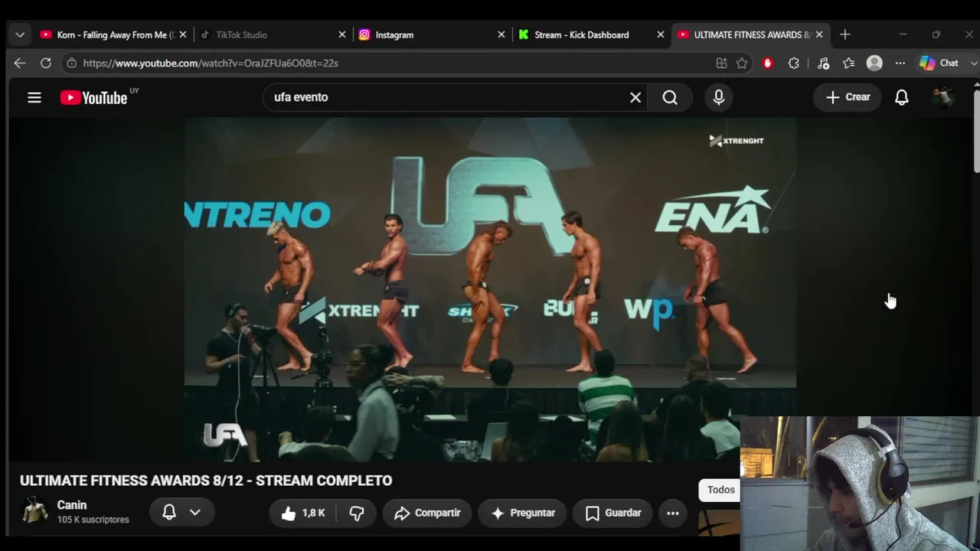The height and width of the screenshot is (551, 980).
Task: Click the video title text
Action: (206, 481)
